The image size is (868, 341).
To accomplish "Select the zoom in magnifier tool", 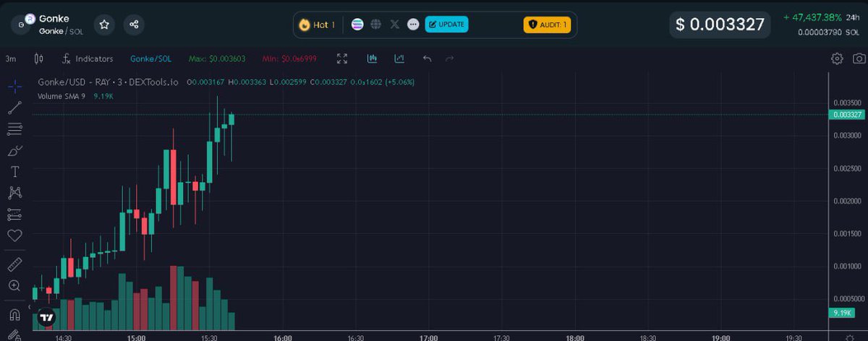I will (x=14, y=286).
